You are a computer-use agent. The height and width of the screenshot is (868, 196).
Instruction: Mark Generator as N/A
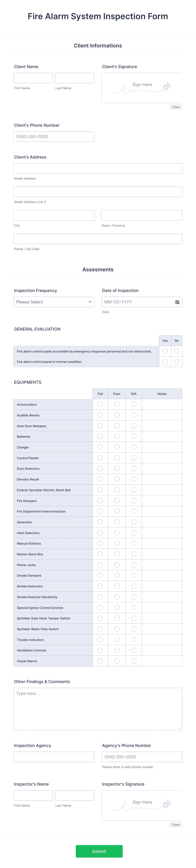point(134,522)
